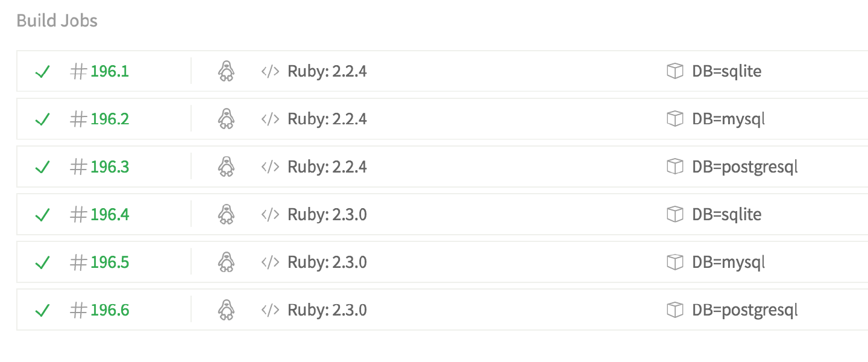View build job 196.5

coord(110,262)
